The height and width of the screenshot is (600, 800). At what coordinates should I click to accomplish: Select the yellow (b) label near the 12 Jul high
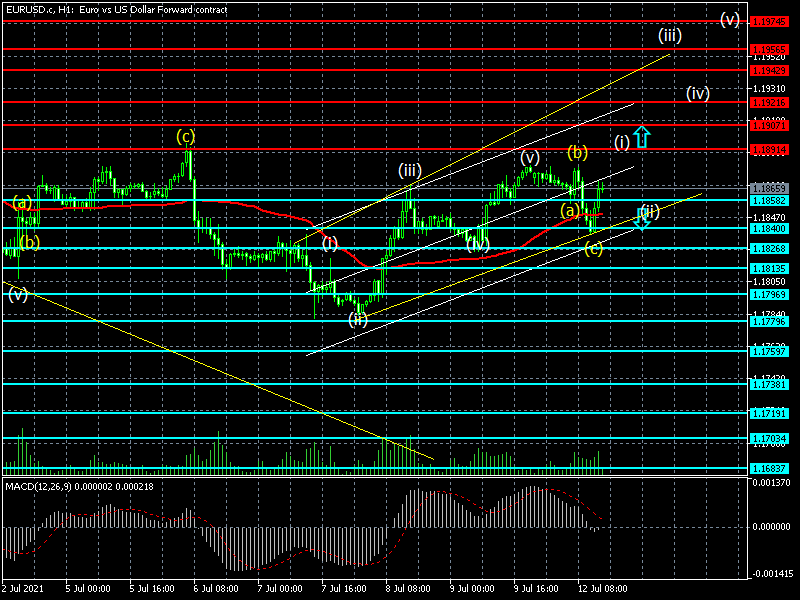577,152
